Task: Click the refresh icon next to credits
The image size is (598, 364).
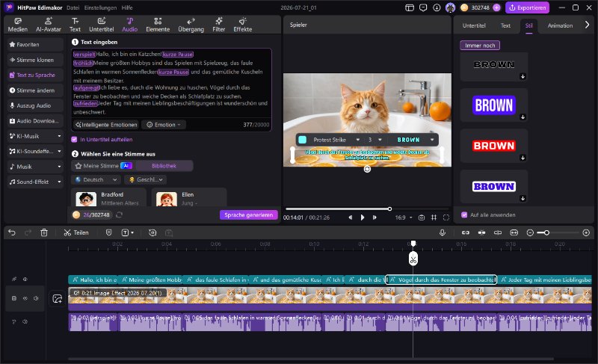Action: (119, 215)
